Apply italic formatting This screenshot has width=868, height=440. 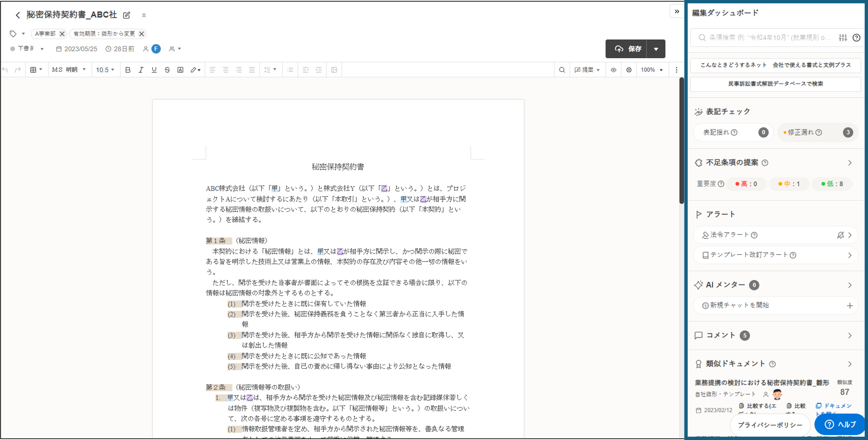141,70
